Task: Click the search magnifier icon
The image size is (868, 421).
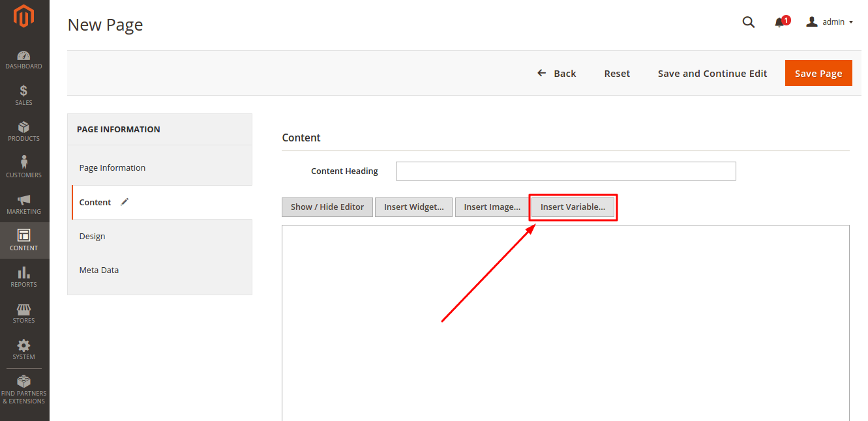Action: (749, 22)
